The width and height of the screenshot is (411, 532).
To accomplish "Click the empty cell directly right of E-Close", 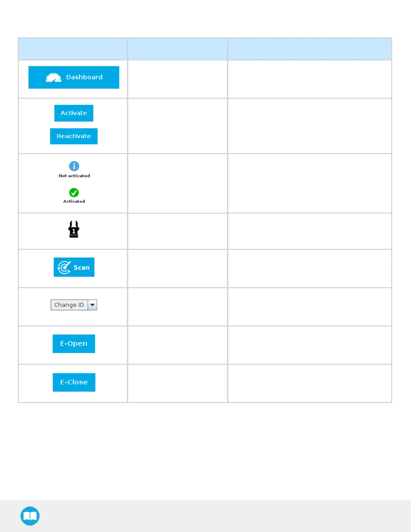I will 178,383.
